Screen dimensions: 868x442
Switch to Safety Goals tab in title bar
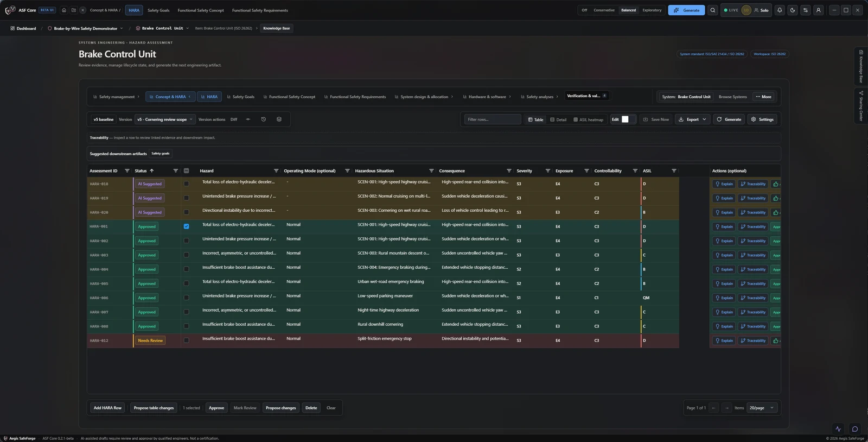[x=158, y=10]
